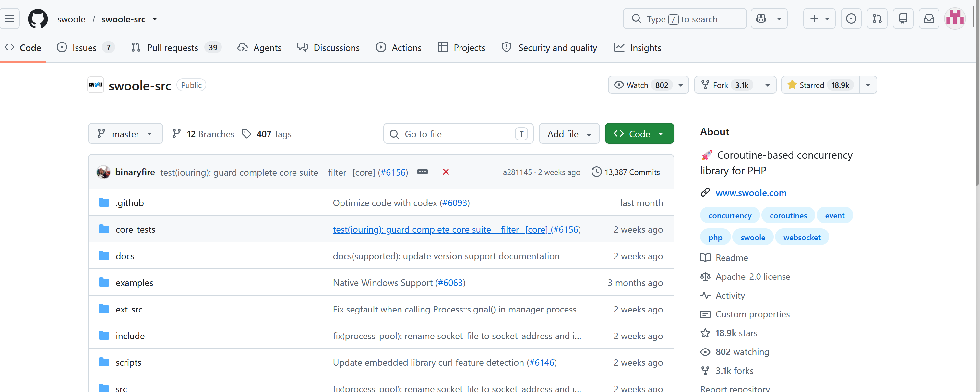980x392 pixels.
Task: Open the notifications inbox icon
Action: pyautogui.click(x=929, y=18)
